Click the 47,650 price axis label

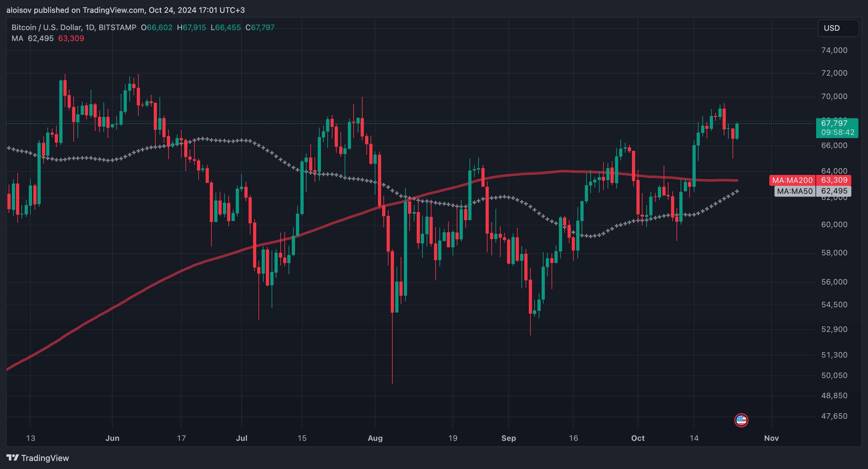834,416
